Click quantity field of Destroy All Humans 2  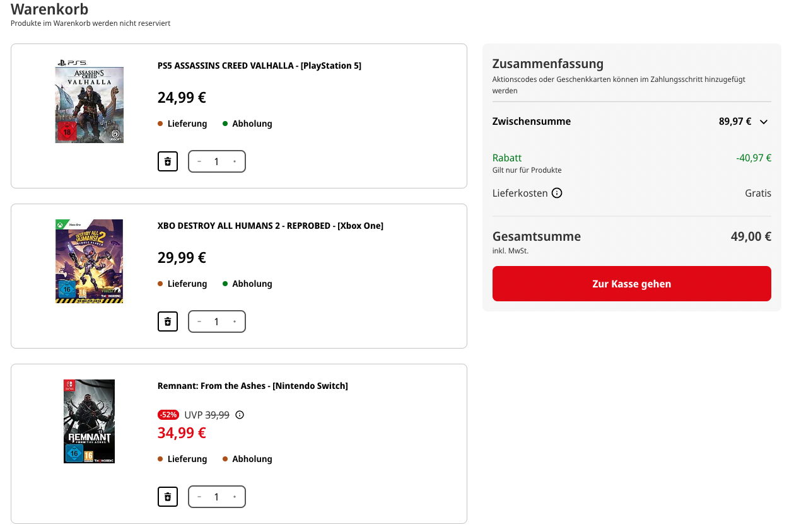pos(216,321)
